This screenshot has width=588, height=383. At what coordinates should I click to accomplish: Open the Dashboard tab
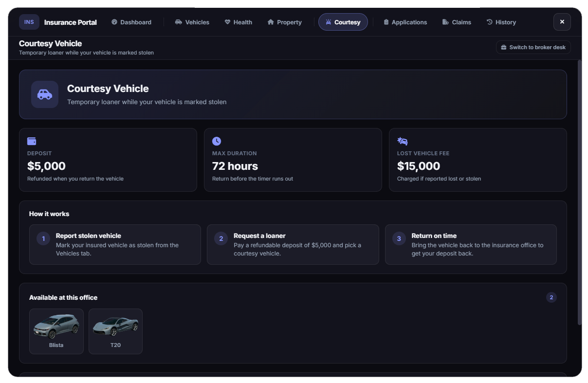pos(131,22)
